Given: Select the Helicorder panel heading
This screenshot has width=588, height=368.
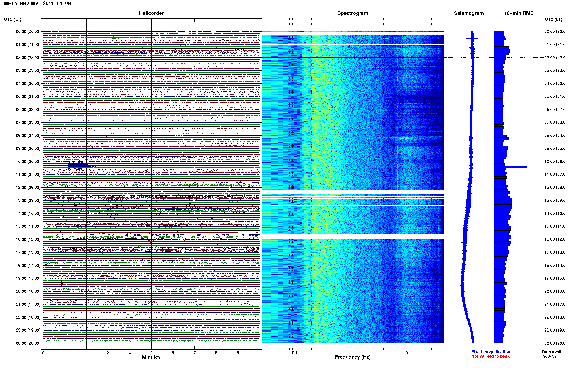Looking at the screenshot, I should 151,13.
